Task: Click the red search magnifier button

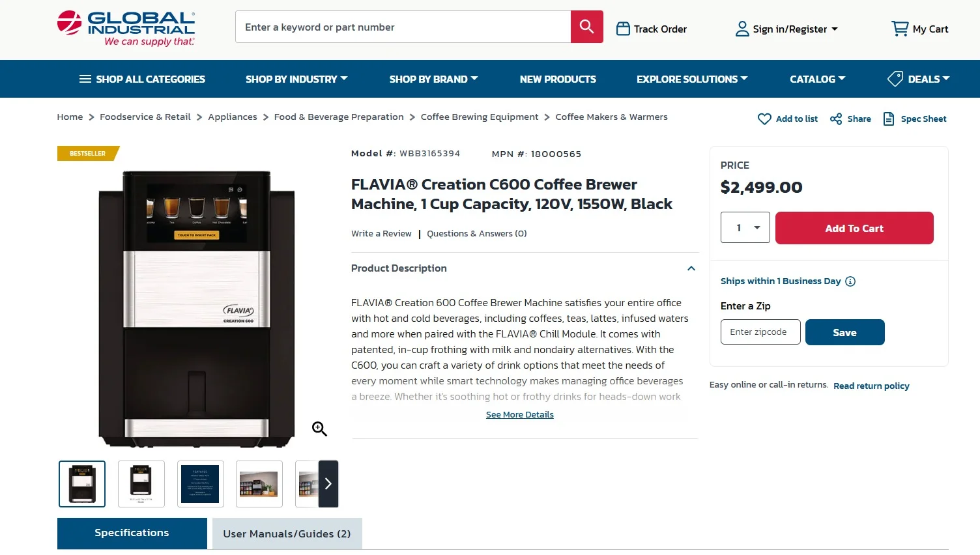Action: (x=586, y=27)
